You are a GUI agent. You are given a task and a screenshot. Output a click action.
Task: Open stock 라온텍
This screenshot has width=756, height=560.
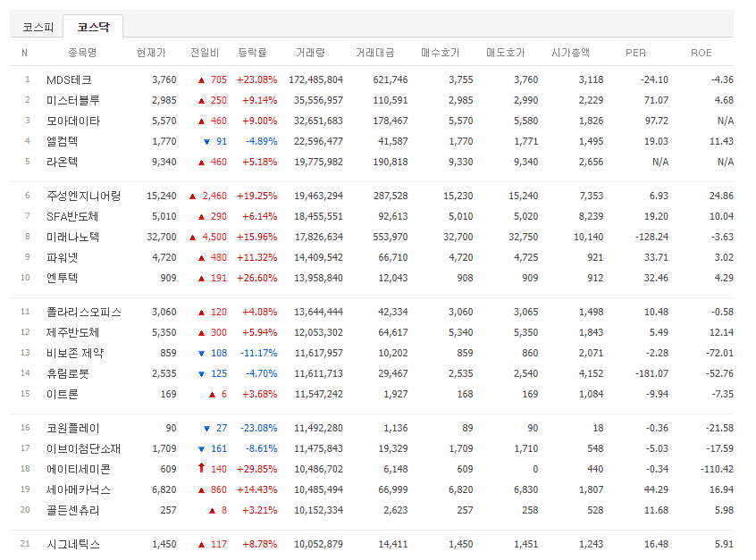[62, 162]
